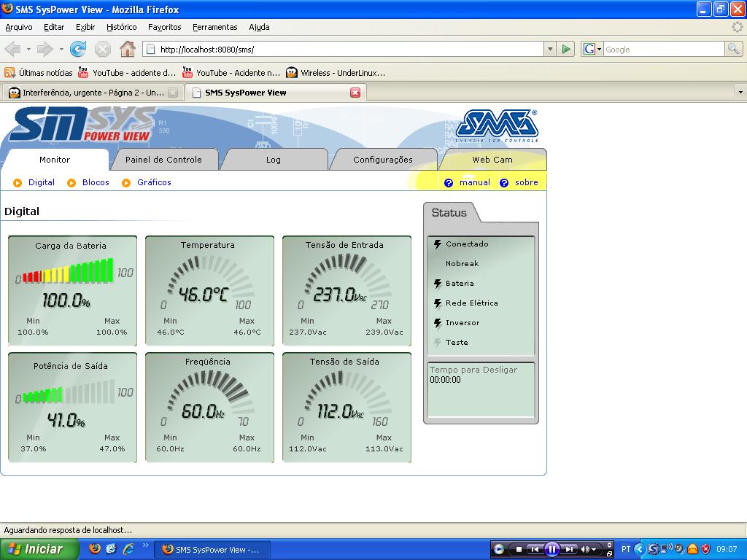Image resolution: width=747 pixels, height=560 pixels.
Task: Click the SMS company logo
Action: click(x=497, y=126)
